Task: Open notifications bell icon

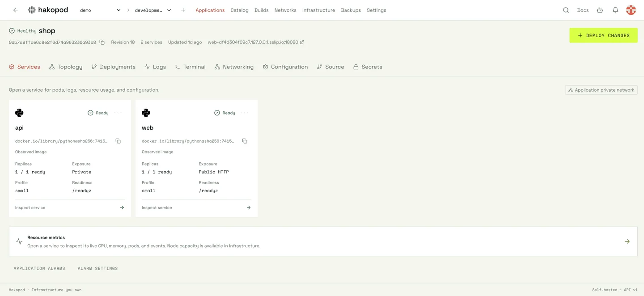Action: [615, 10]
